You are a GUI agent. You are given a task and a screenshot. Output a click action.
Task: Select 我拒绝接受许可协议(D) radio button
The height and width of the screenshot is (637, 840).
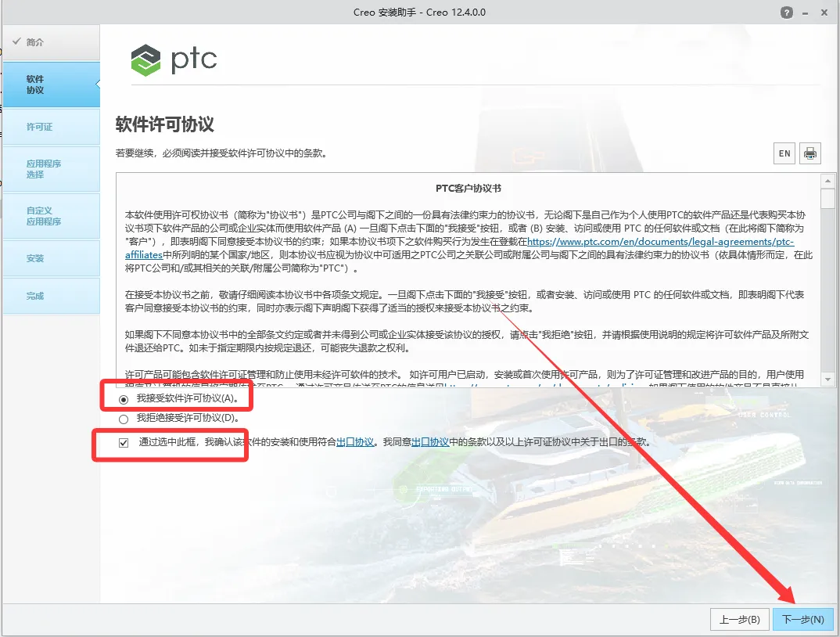click(124, 419)
